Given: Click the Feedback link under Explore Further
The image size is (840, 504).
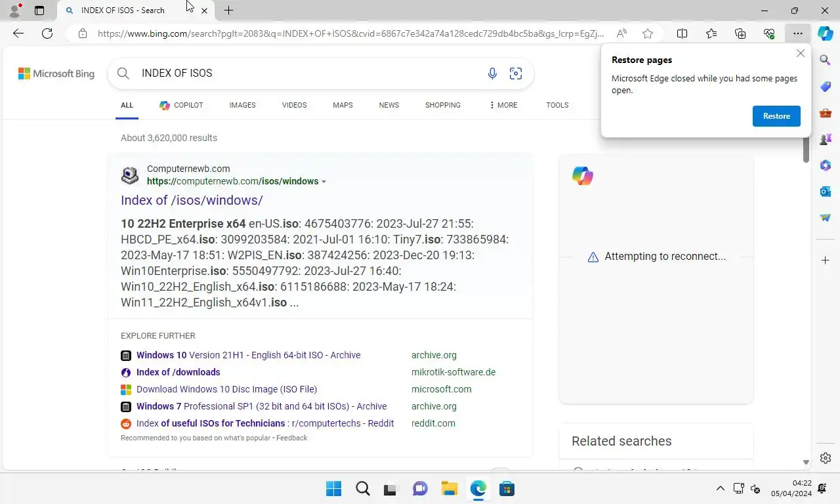Looking at the screenshot, I should 291,438.
